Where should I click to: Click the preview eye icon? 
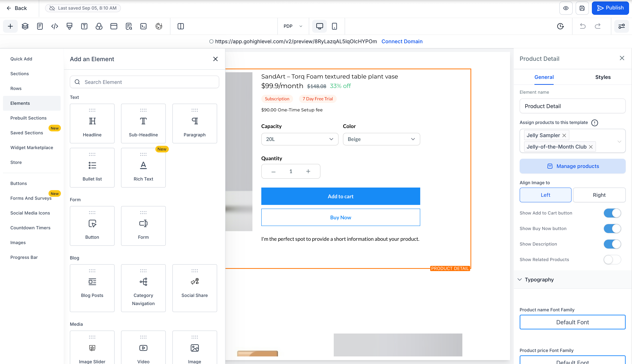(566, 8)
